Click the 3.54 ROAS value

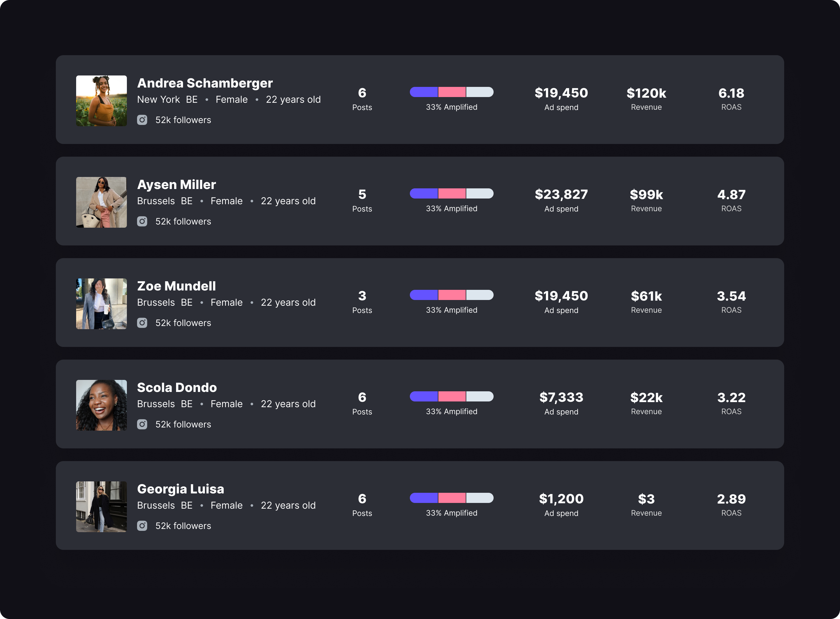point(731,296)
